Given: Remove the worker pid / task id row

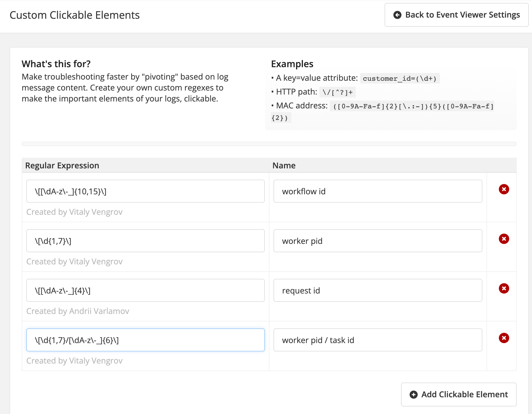Looking at the screenshot, I should click(504, 338).
